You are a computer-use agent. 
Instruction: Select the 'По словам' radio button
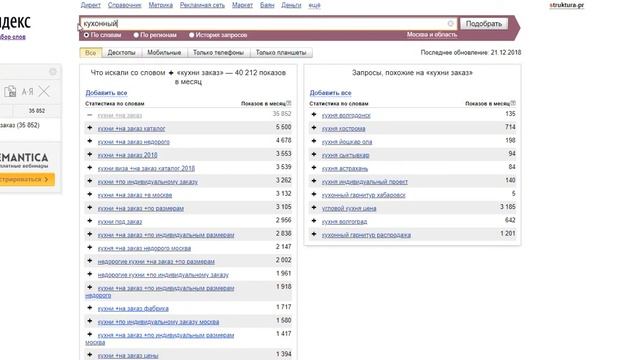click(86, 35)
